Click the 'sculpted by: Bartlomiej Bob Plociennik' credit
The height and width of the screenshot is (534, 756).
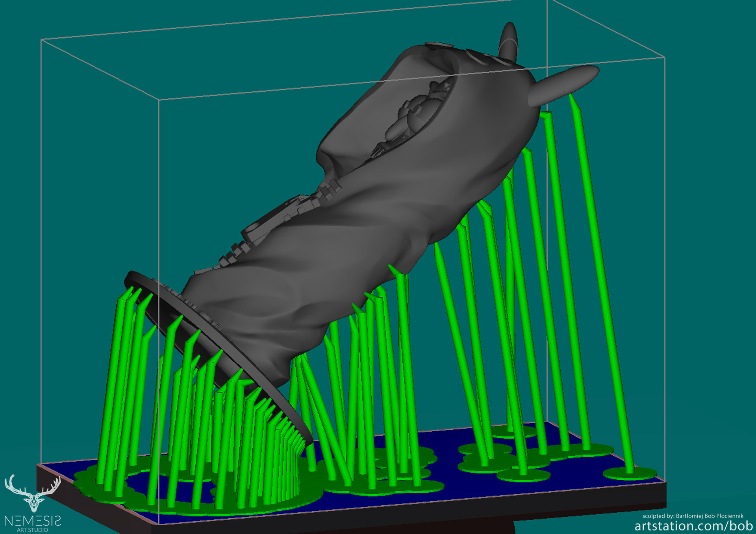[693, 516]
